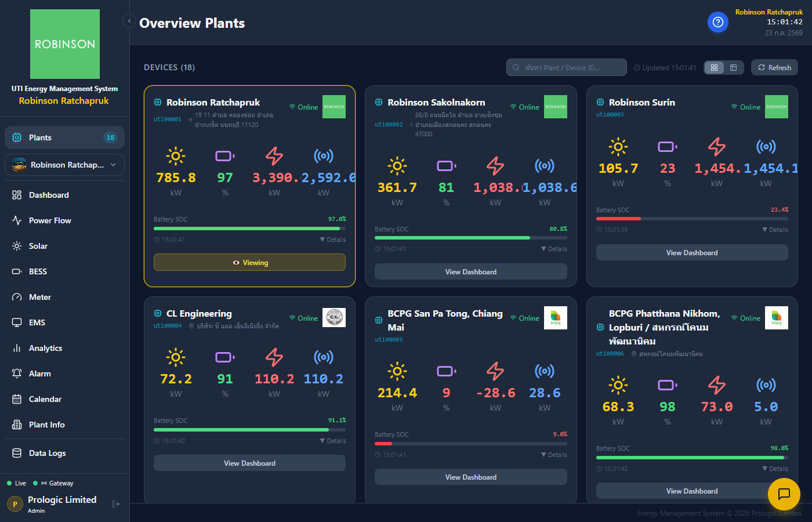Open the chat bubble floating button
812x522 pixels.
784,494
